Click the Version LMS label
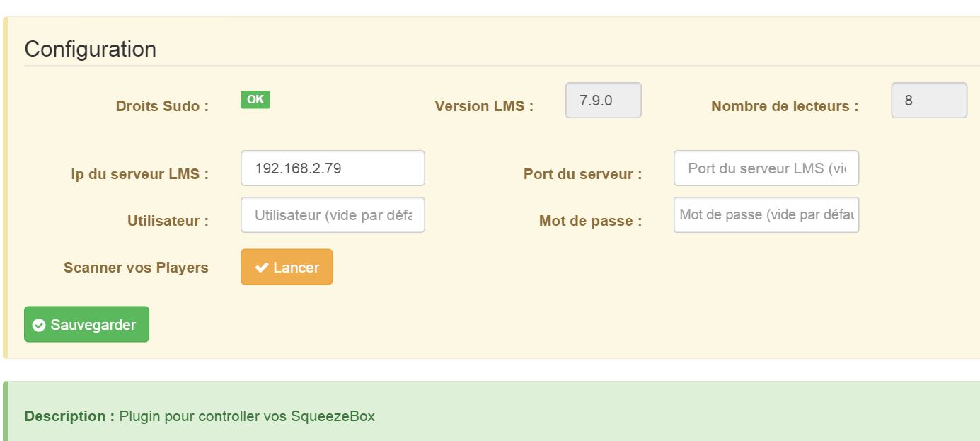Screen dimensions: 980x441 pyautogui.click(x=484, y=106)
